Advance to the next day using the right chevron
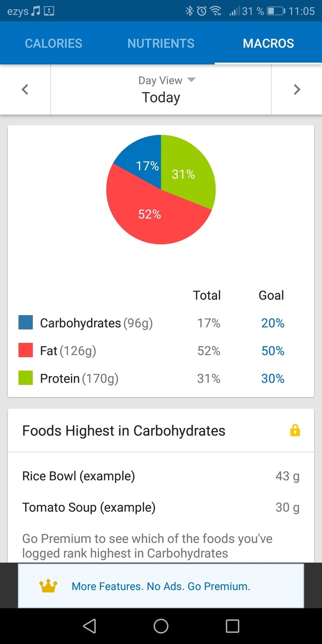The height and width of the screenshot is (644, 322). click(x=297, y=89)
